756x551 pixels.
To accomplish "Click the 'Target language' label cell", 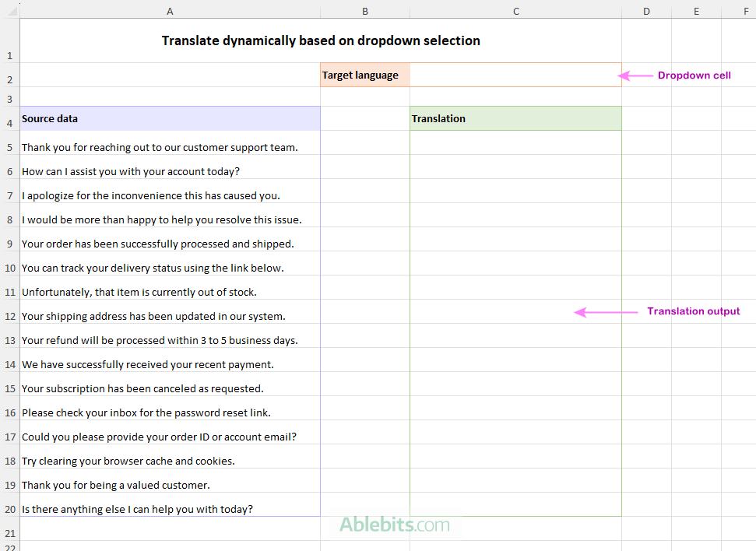I will [x=365, y=75].
